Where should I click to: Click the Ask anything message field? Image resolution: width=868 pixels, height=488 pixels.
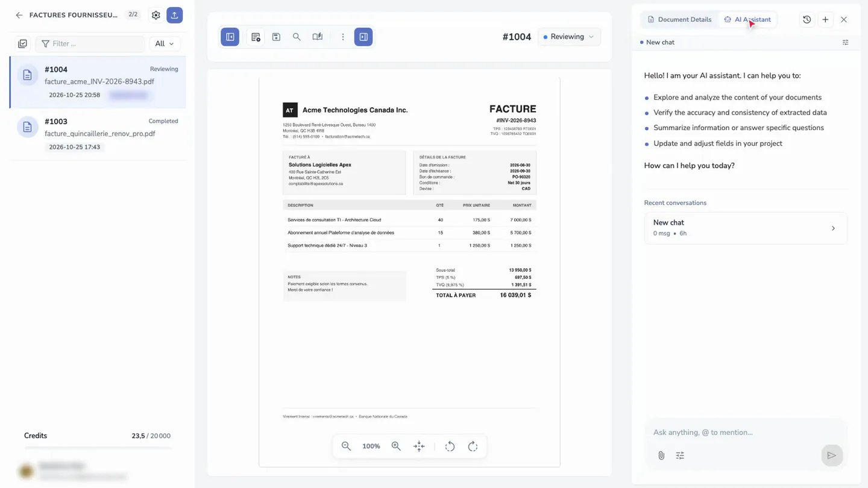point(746,432)
